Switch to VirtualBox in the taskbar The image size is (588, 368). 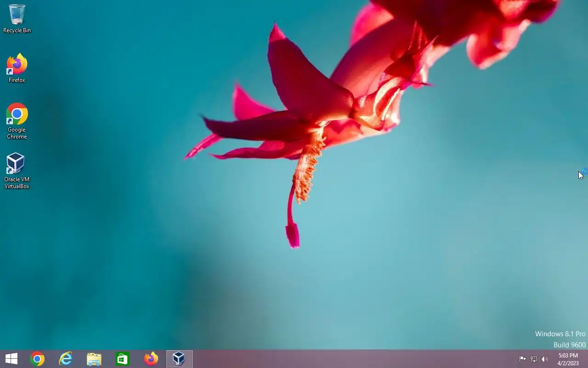click(180, 359)
